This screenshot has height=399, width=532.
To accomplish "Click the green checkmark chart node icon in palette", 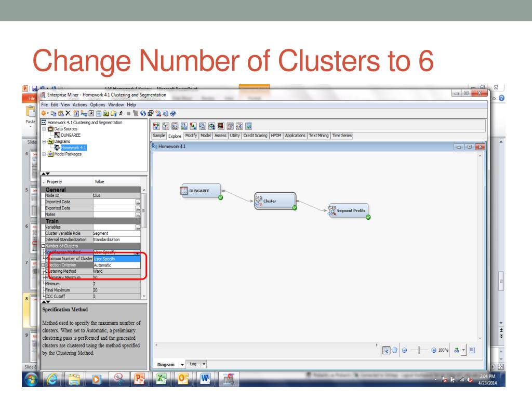I will [x=248, y=126].
